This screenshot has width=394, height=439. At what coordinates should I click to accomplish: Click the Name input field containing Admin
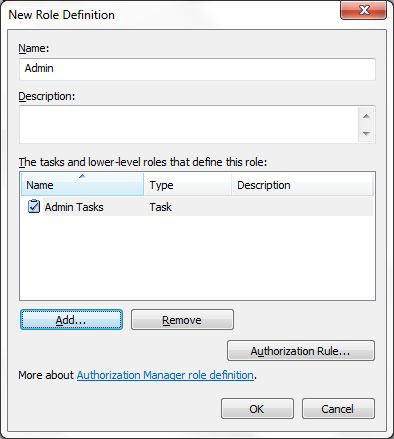coord(197,69)
